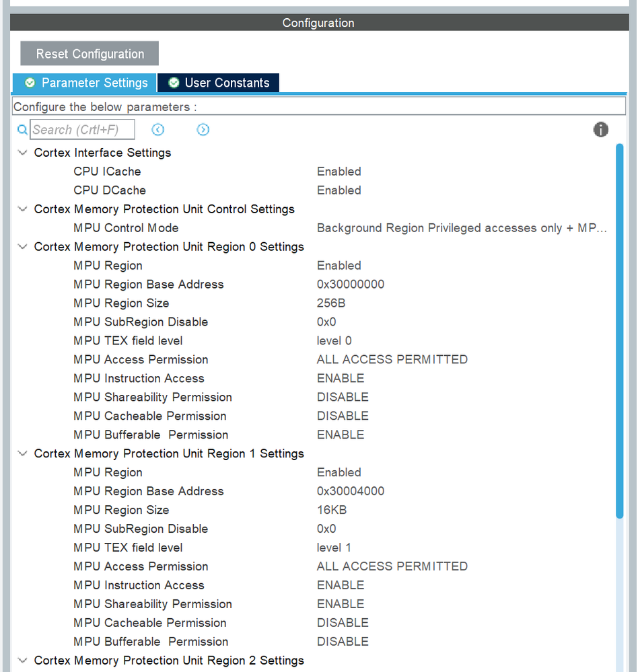Select Region 0 MPU Region Base Address label

click(149, 285)
